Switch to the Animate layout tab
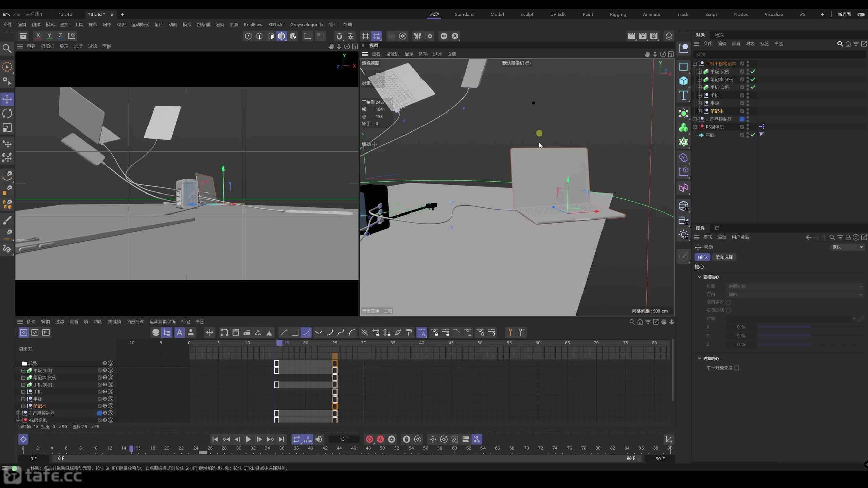 tap(651, 14)
